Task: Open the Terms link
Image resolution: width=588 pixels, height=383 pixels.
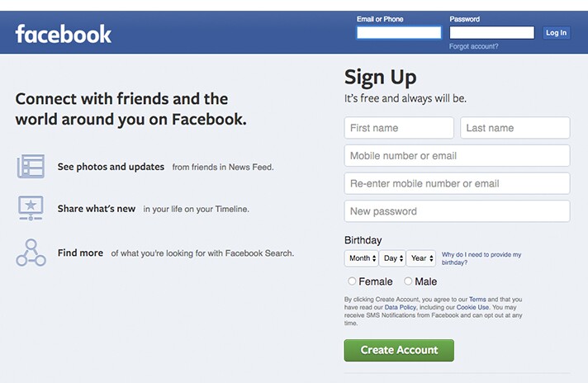Action: coord(477,300)
